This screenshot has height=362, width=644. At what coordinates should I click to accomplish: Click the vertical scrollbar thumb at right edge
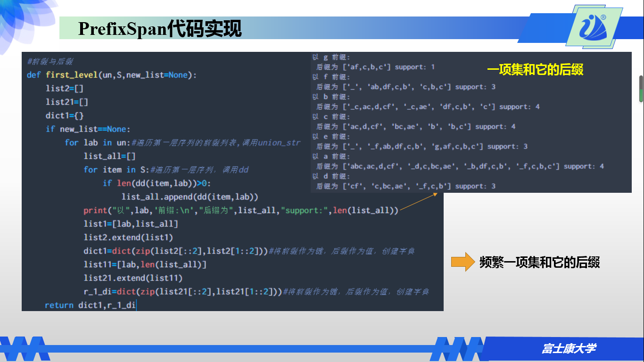point(641,89)
